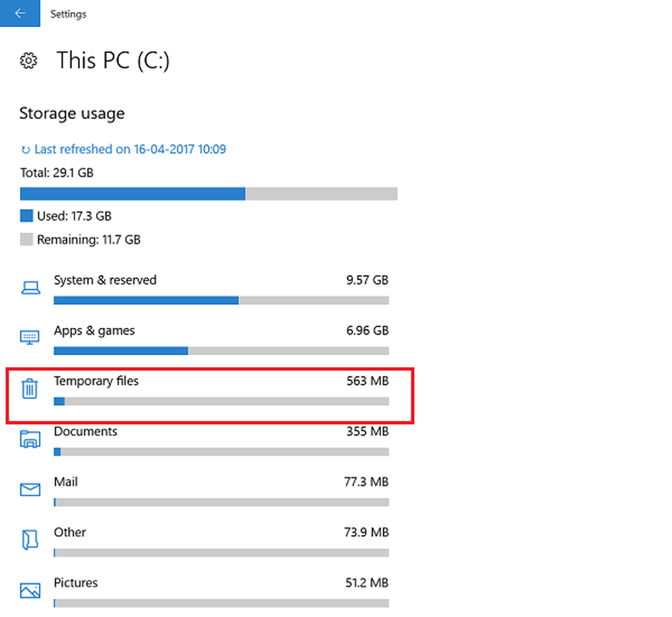Click the refresh icon beside Last refreshed
The image size is (672, 617).
click(x=26, y=150)
